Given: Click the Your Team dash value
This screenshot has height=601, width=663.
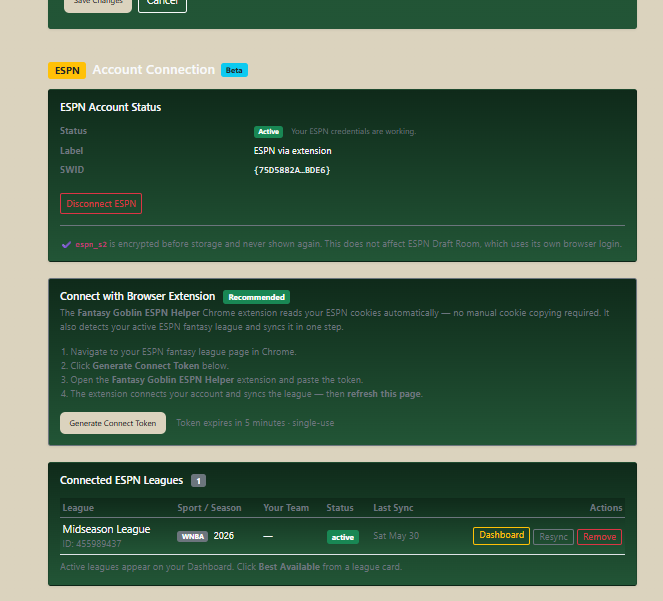Looking at the screenshot, I should (x=268, y=536).
